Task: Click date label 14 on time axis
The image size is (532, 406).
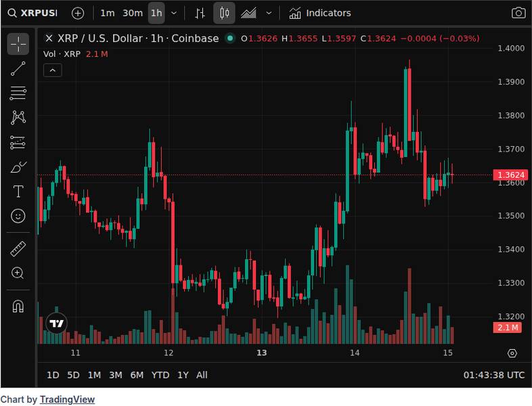Action: point(355,353)
